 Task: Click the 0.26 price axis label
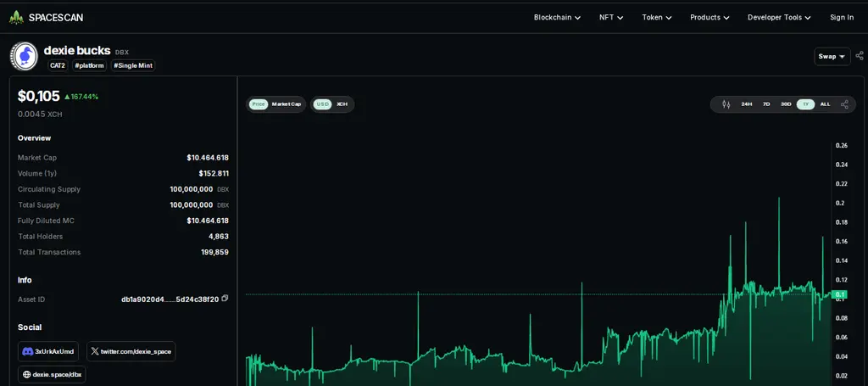pyautogui.click(x=841, y=146)
